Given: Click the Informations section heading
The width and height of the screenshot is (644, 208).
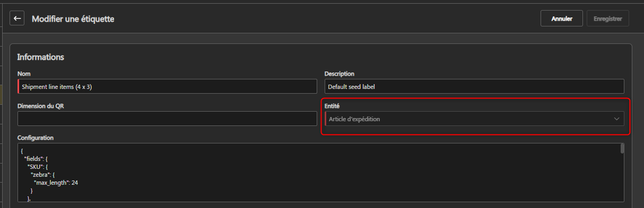Looking at the screenshot, I should 41,57.
